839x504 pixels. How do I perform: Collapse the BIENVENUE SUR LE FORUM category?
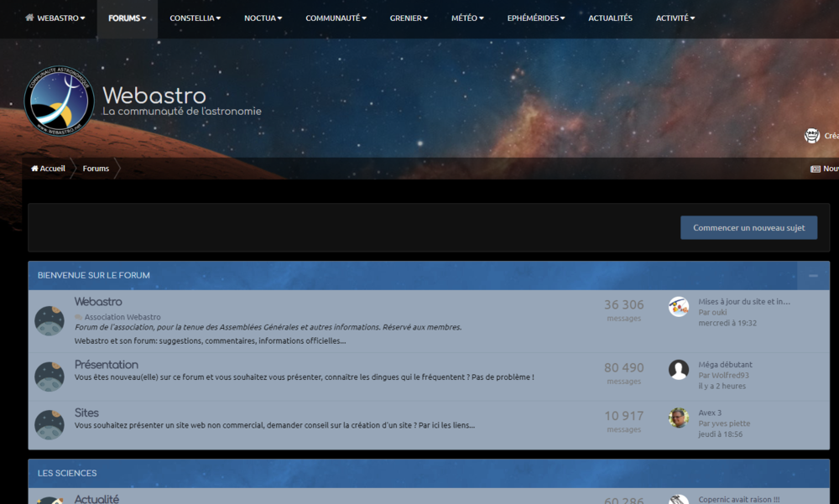coord(813,276)
